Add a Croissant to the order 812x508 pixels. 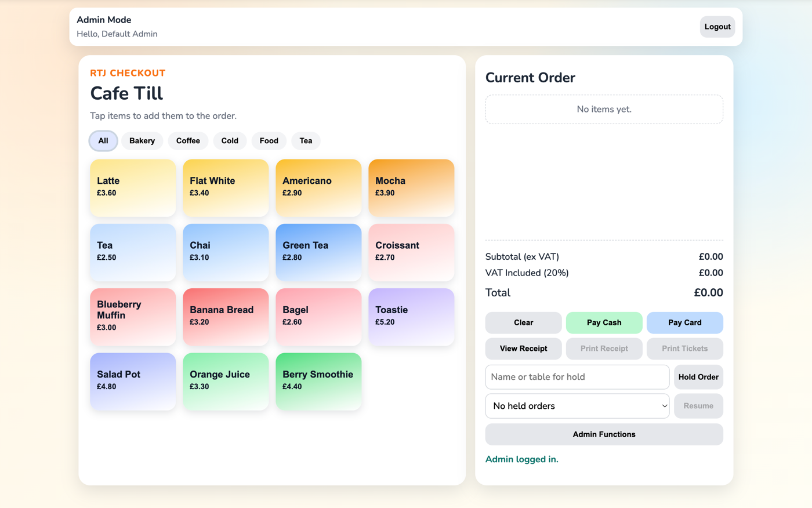click(x=411, y=252)
